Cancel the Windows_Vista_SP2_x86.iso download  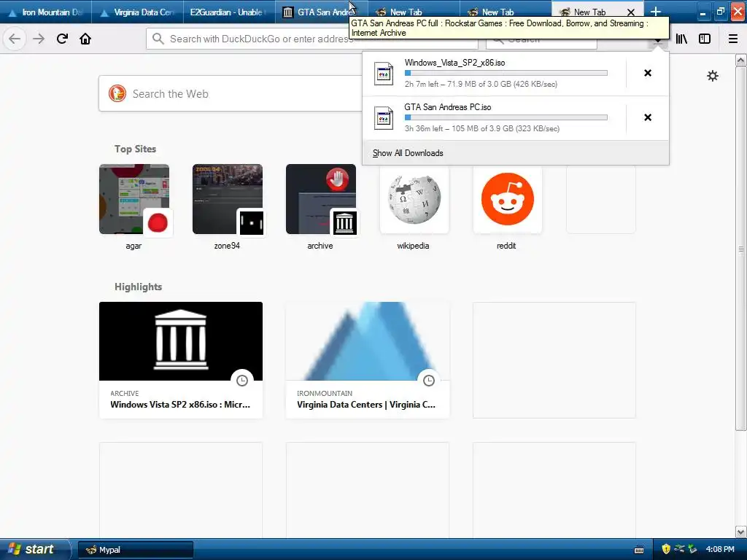[648, 73]
